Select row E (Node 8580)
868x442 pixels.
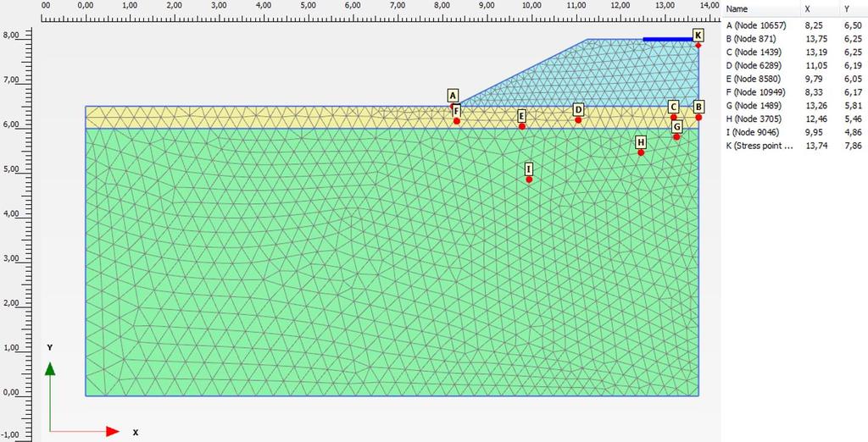coord(795,79)
